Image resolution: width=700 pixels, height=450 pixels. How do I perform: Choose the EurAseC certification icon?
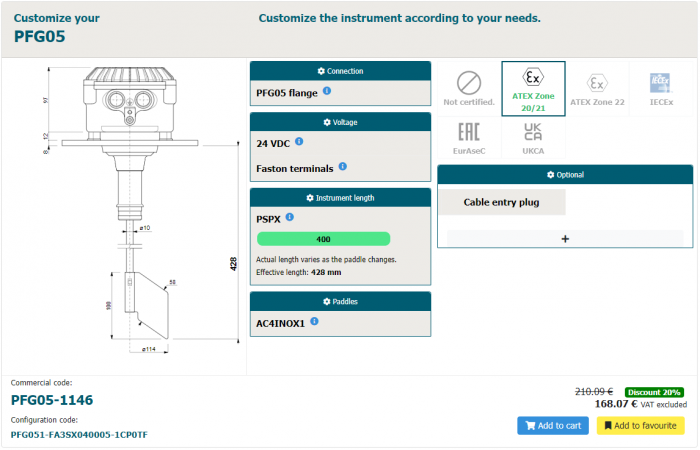click(469, 139)
